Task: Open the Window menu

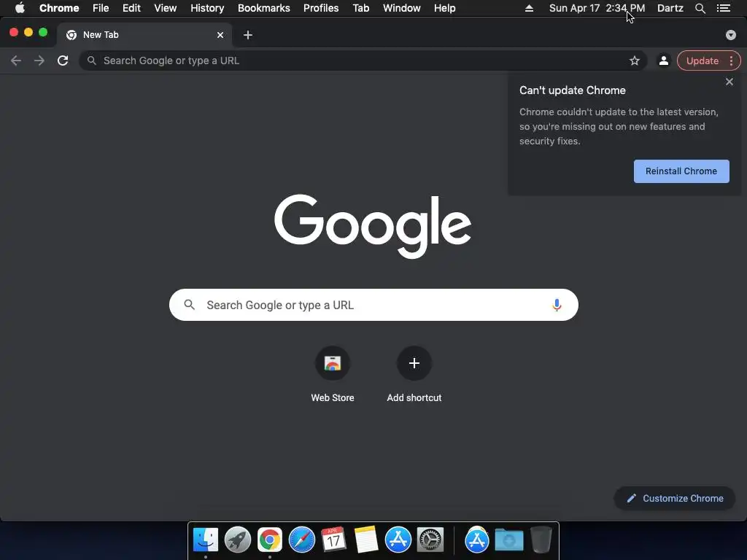Action: coord(402,8)
